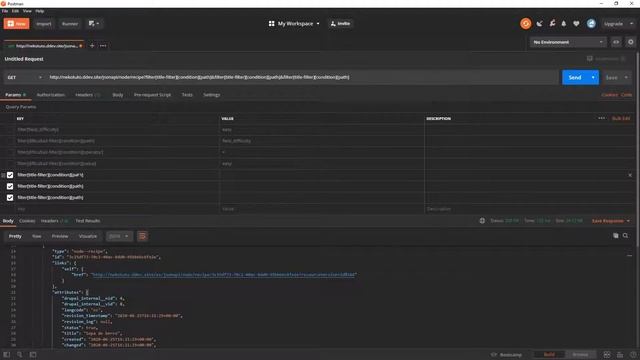Click the My Workspace grid icon
This screenshot has width=640, height=360.
click(x=271, y=24)
